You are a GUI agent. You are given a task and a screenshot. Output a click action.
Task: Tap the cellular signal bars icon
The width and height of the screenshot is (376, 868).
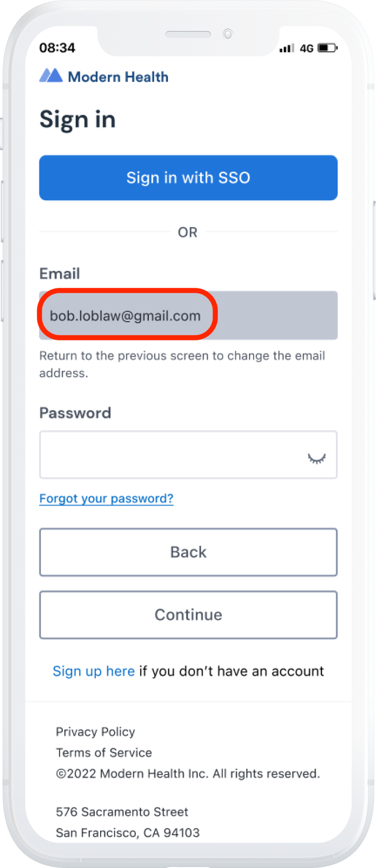[x=286, y=48]
